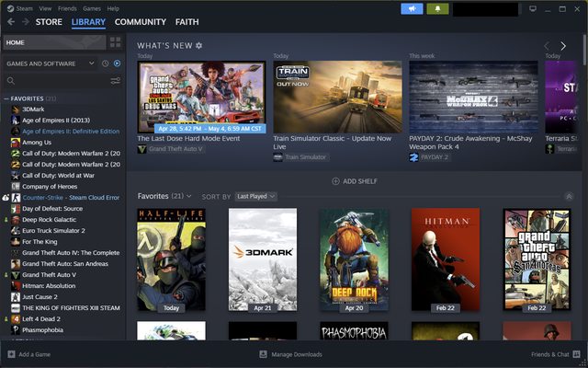Click the What's New settings gear
Viewport: 588px width, 368px height.
199,45
